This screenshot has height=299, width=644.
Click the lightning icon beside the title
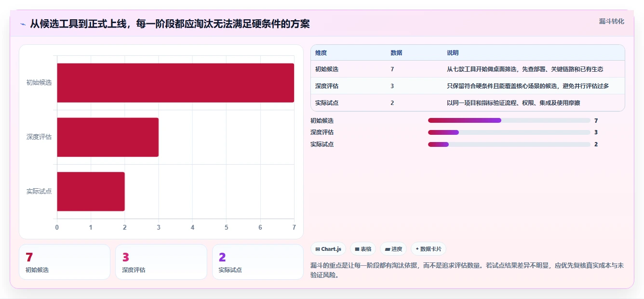pos(23,24)
